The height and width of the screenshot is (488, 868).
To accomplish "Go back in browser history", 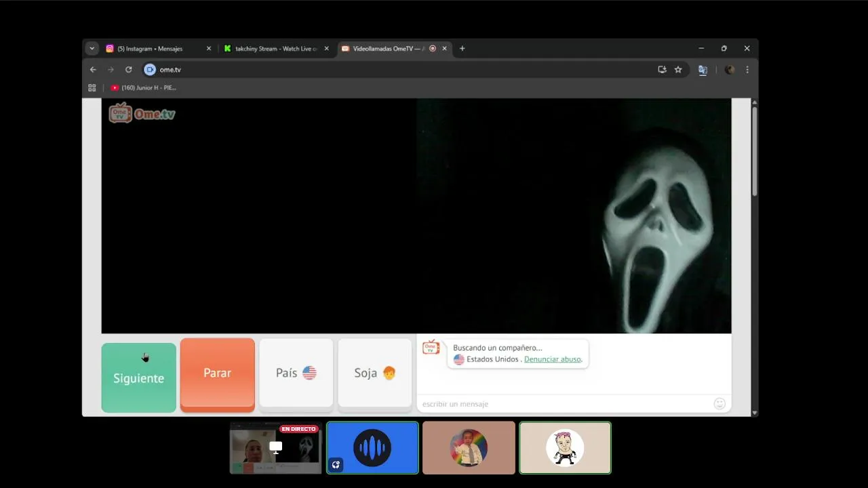I will pos(93,70).
